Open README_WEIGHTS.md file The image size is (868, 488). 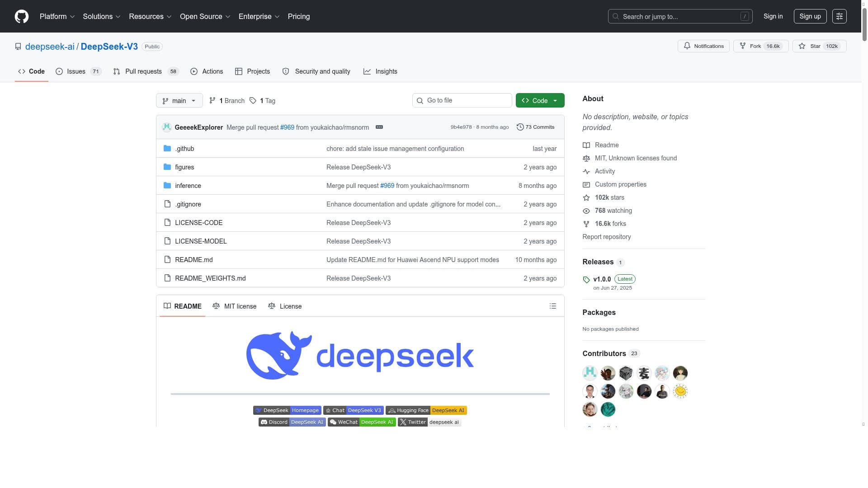[x=210, y=278]
